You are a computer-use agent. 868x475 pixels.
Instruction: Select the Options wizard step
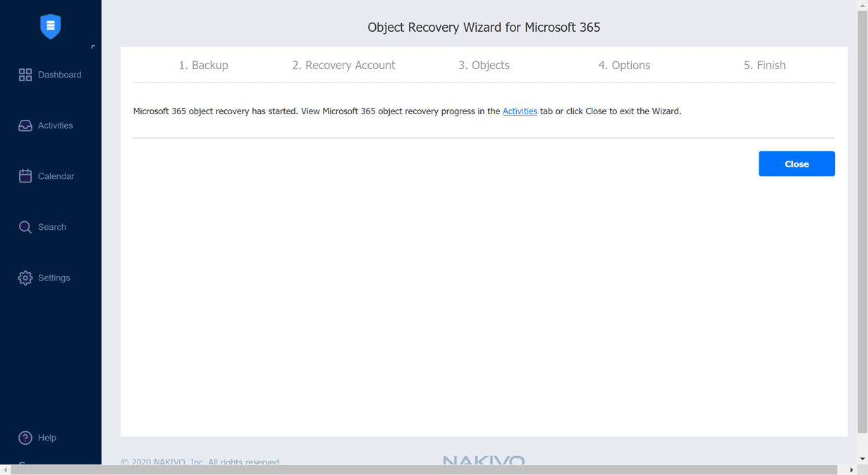click(x=624, y=65)
